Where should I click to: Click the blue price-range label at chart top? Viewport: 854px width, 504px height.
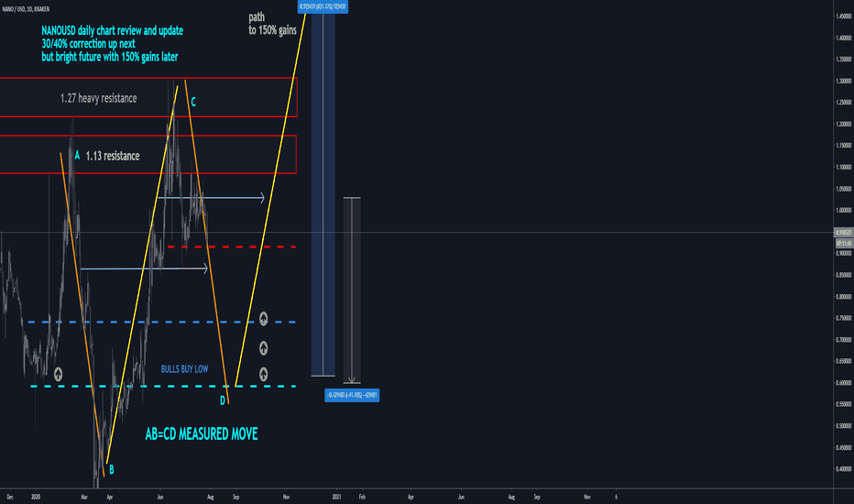coord(323,6)
